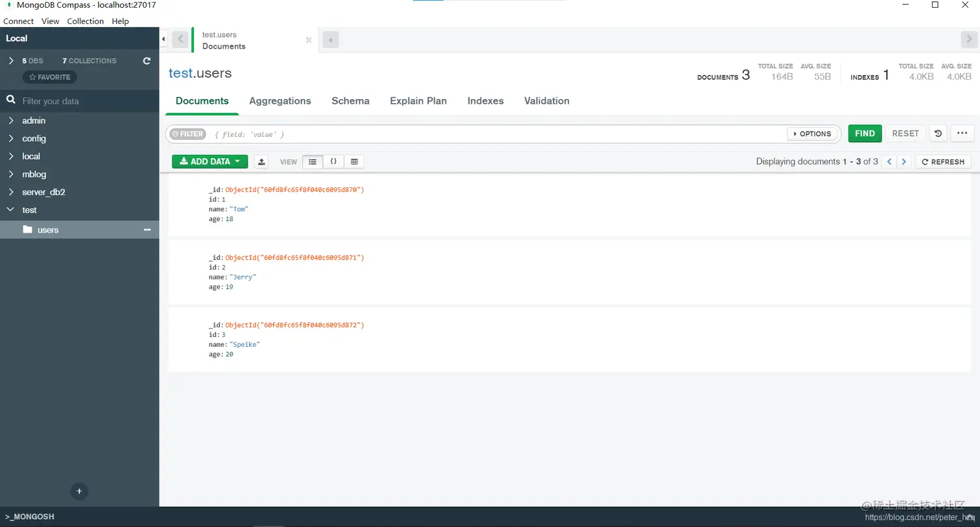980x527 pixels.
Task: Click the ObjectId ending in d871
Action: (294, 257)
